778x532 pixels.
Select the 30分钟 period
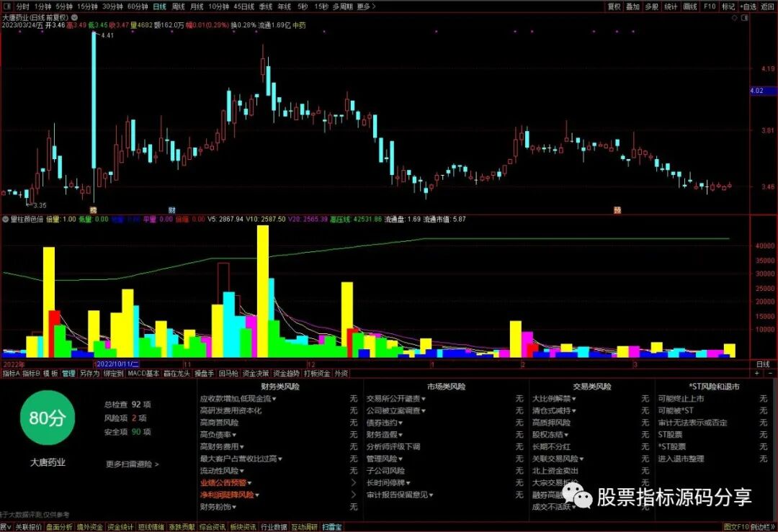112,6
